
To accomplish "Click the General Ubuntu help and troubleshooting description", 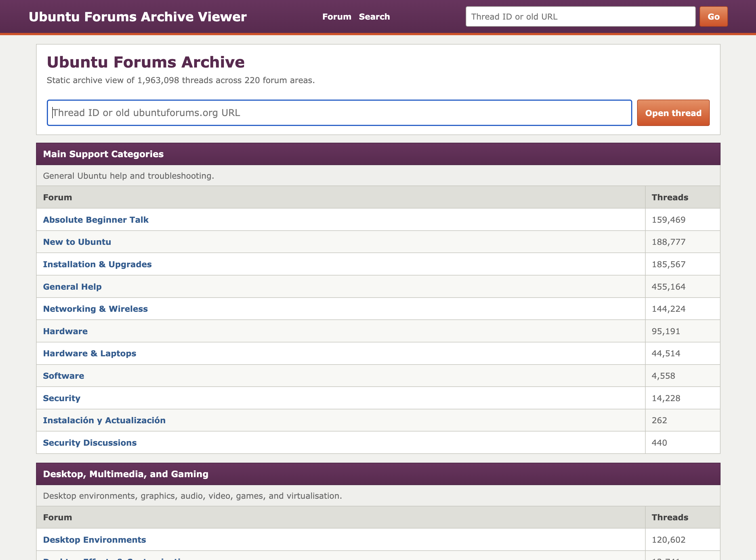I will [x=129, y=176].
